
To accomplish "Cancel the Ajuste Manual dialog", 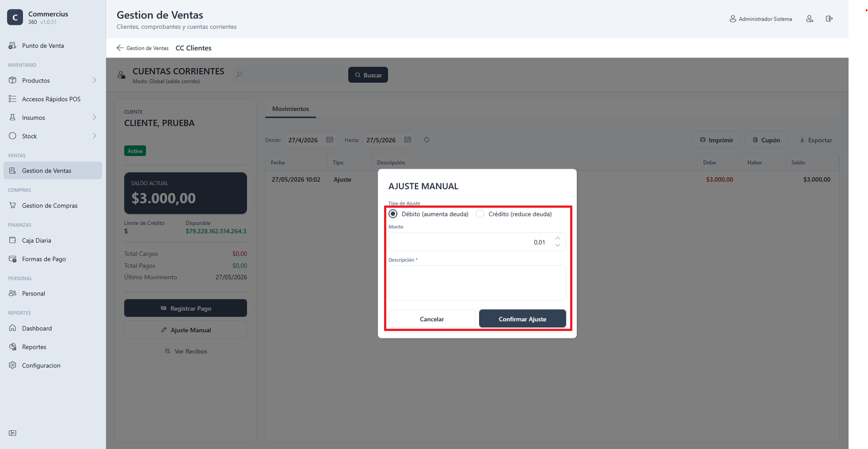I will tap(432, 319).
